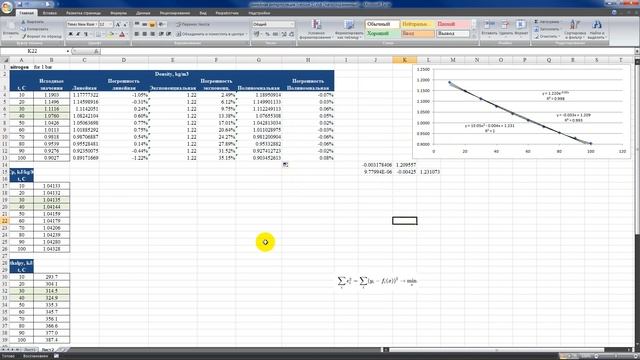Decrease the cell indent
The image size is (640, 360).
[x=161, y=34]
